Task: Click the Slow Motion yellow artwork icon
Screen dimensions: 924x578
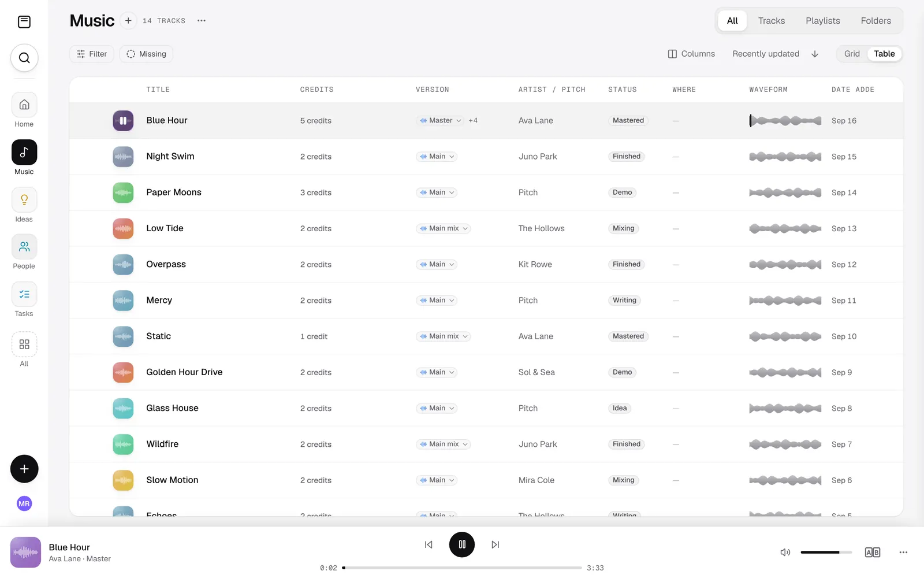Action: pos(123,480)
